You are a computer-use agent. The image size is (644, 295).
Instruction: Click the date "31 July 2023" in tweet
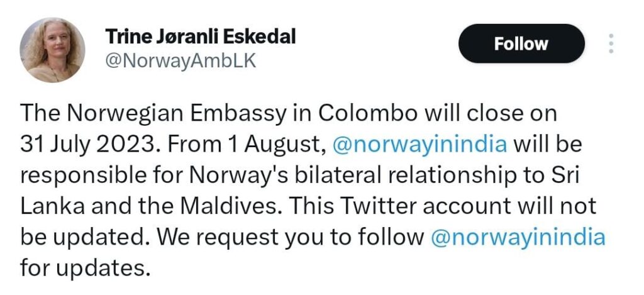(86, 144)
